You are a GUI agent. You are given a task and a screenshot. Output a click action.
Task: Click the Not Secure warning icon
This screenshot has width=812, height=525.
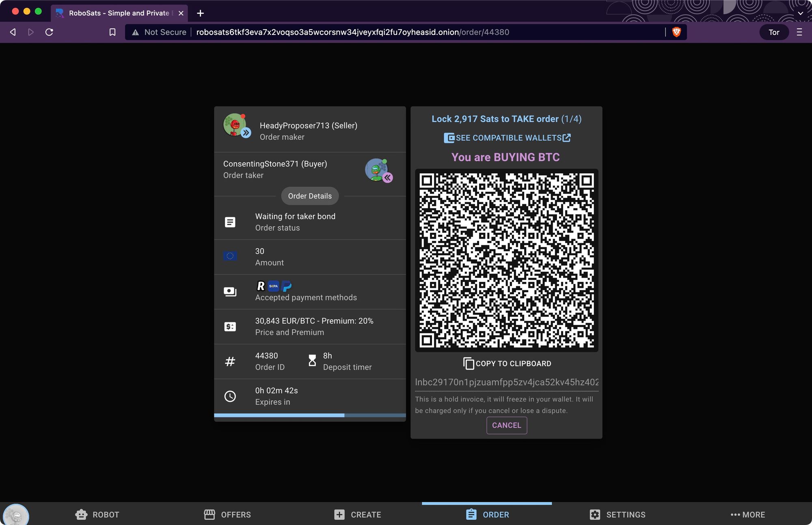point(136,32)
